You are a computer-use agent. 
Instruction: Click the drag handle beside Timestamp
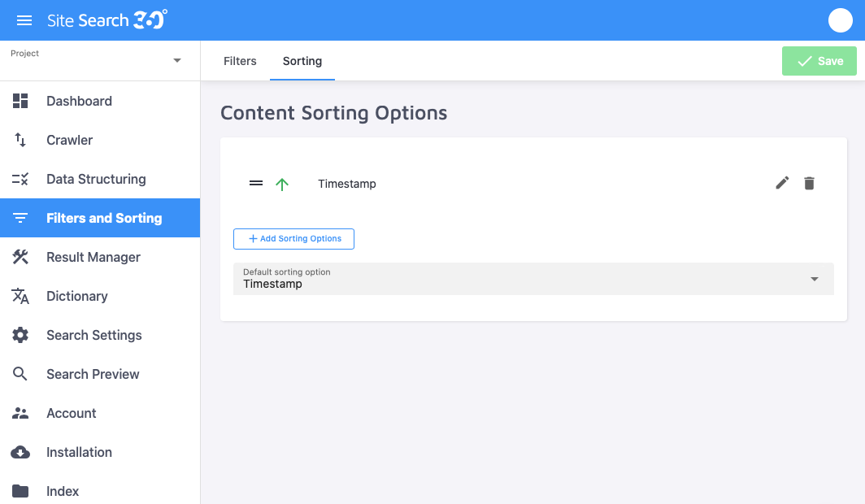255,183
